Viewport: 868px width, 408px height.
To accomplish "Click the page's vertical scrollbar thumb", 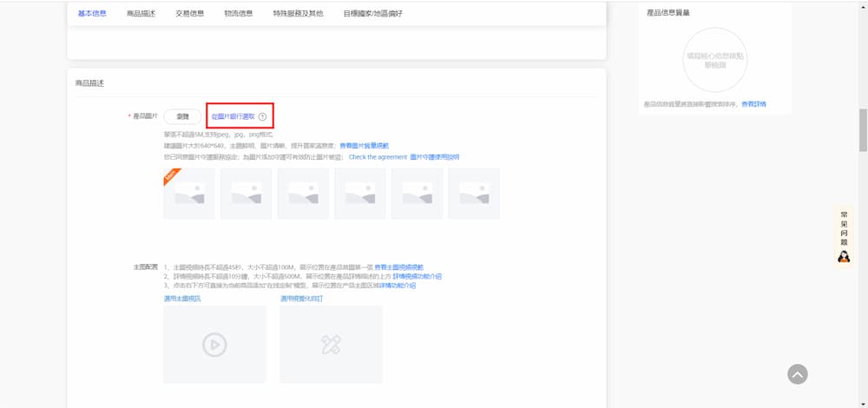I will tap(862, 130).
